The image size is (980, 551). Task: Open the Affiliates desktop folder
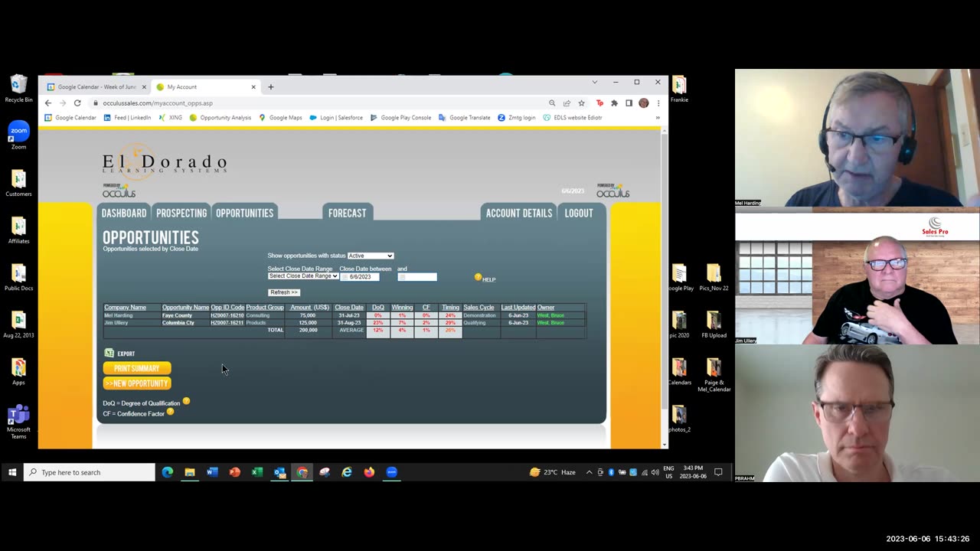(x=18, y=230)
